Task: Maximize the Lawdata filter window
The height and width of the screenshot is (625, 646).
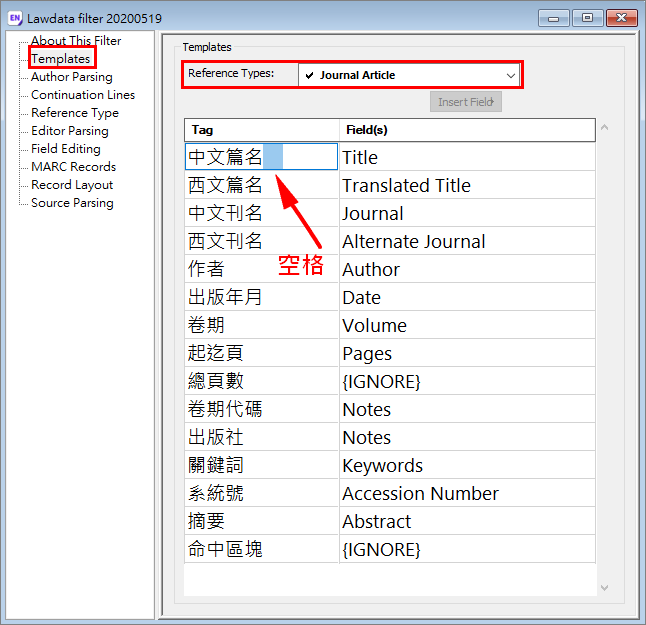Action: (x=587, y=18)
